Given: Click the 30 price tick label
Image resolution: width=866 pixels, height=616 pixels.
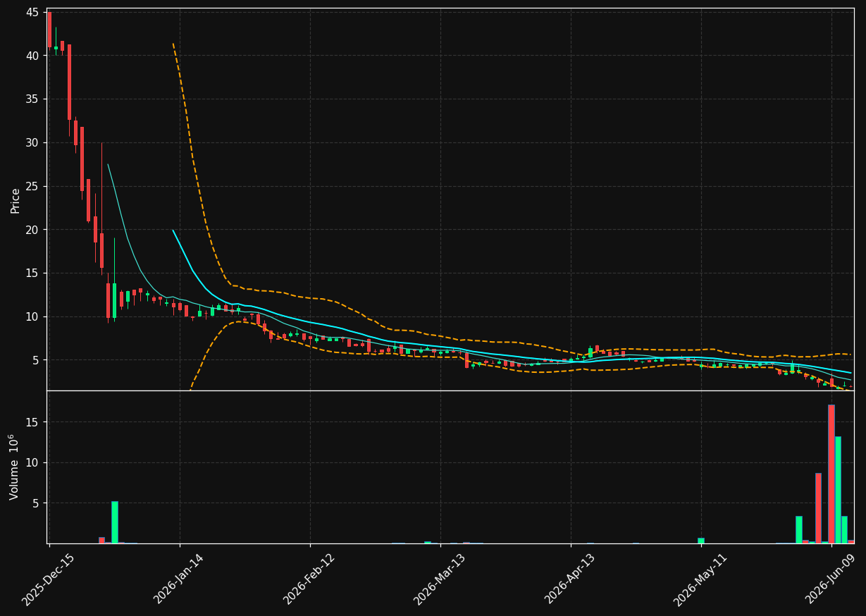Looking at the screenshot, I should tap(33, 143).
